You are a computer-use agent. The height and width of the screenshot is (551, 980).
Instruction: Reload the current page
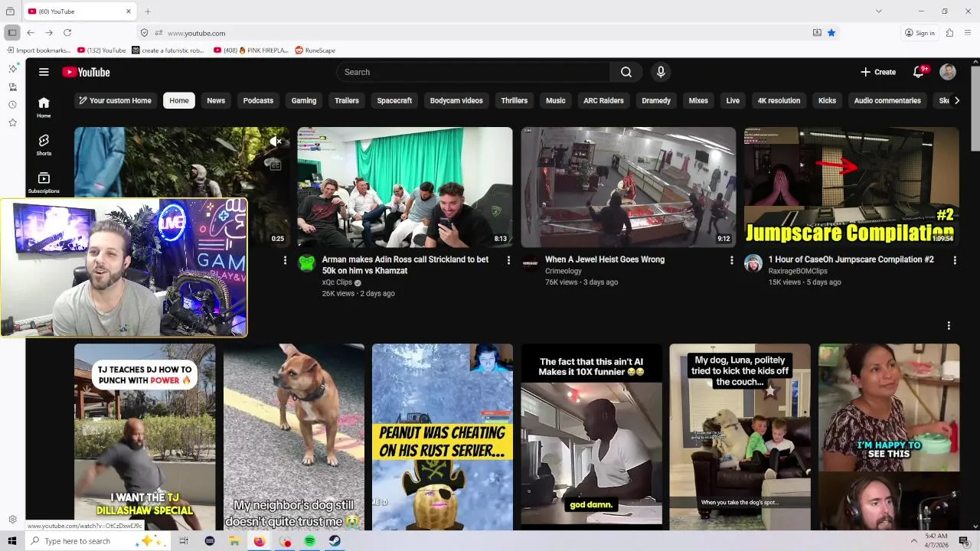67,33
